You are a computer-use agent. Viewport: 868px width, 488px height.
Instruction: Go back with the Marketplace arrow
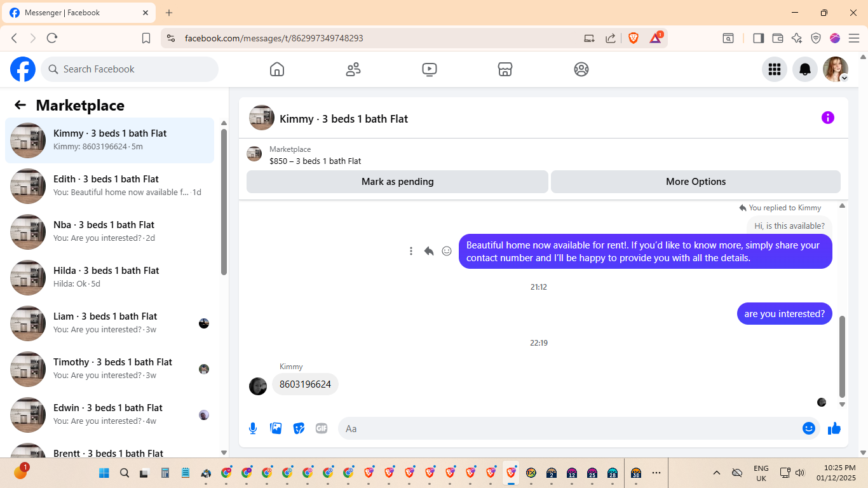(20, 105)
